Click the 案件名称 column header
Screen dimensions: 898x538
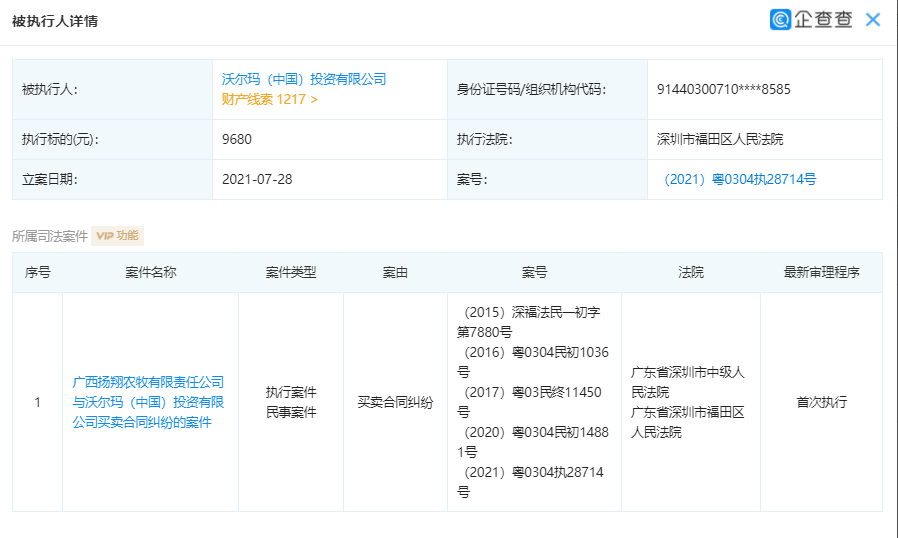pos(151,272)
